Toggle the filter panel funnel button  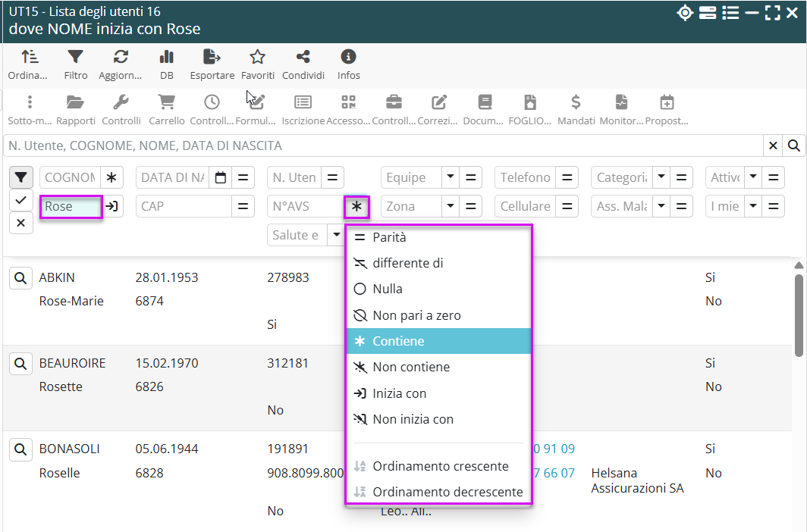click(21, 178)
